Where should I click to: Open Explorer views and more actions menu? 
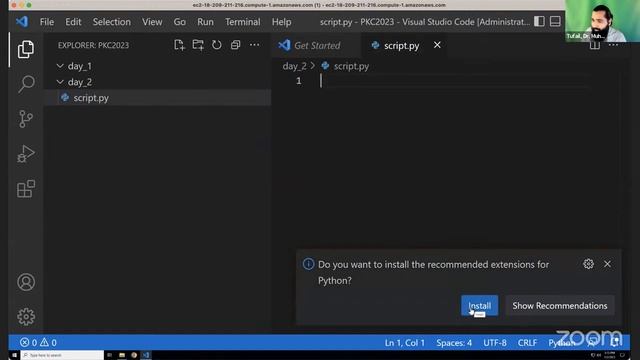point(254,45)
